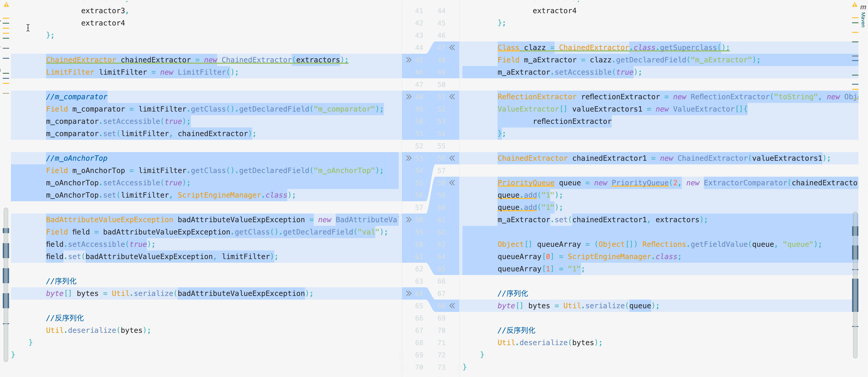Click the left pane warning triangle icon
This screenshot has height=377, width=868.
[6, 5]
